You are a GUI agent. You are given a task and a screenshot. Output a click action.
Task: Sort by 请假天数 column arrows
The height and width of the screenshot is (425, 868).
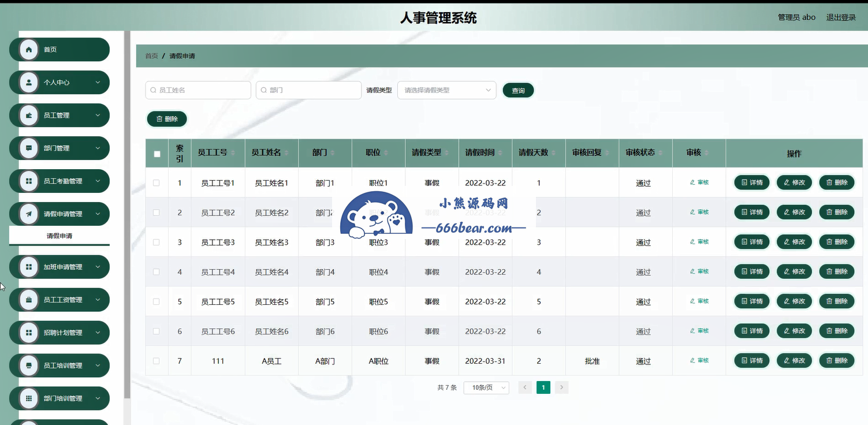click(x=553, y=153)
